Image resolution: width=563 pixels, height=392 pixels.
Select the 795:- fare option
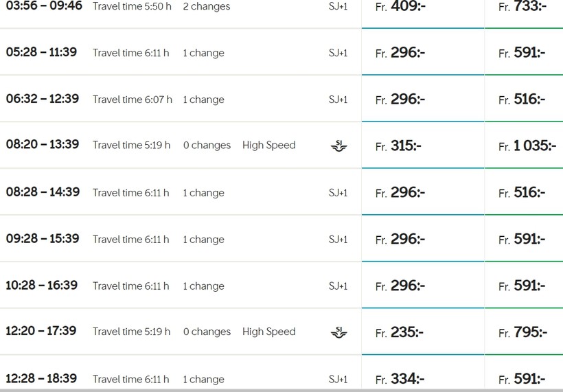pyautogui.click(x=523, y=333)
